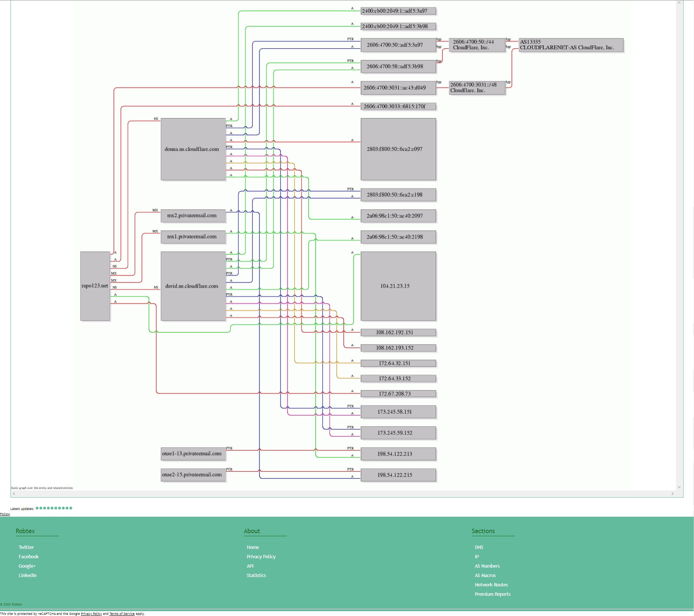Open the Facebook footer link

[x=29, y=557]
